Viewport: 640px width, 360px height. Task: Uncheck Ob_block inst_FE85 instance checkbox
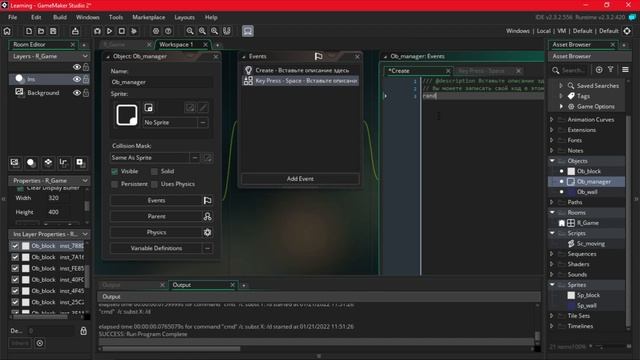point(15,268)
